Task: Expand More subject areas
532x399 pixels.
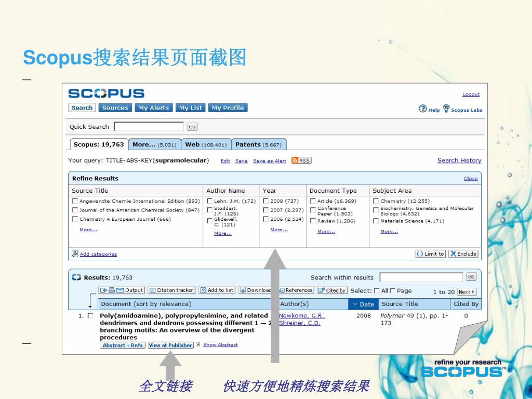Action: [x=389, y=231]
